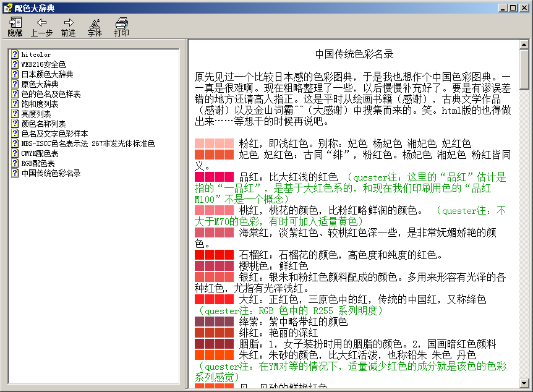Click scrollbar down arrow in content pane
Screen dimensions: 533x392
524,383
